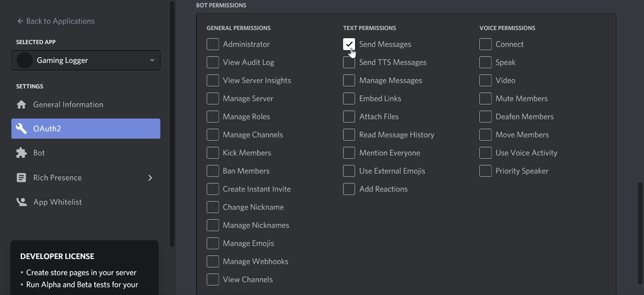Viewport: 644px width, 295px height.
Task: Enable the Administrator permission checkbox
Action: (213, 44)
